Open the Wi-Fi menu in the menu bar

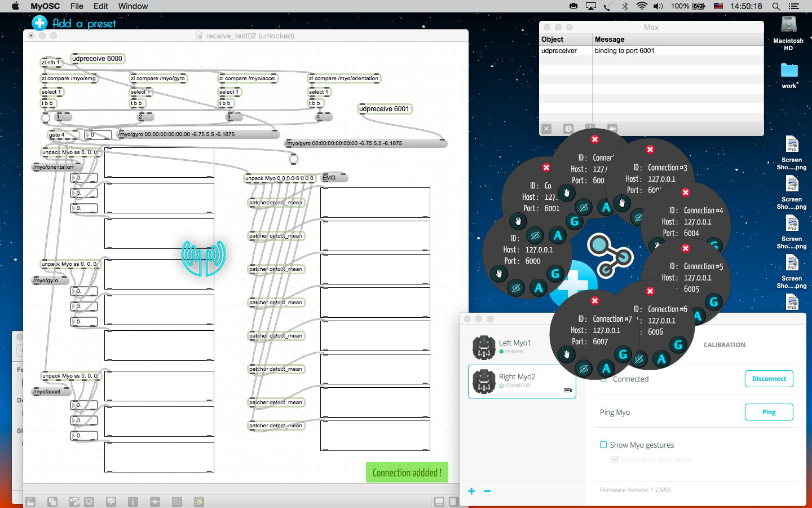point(641,6)
